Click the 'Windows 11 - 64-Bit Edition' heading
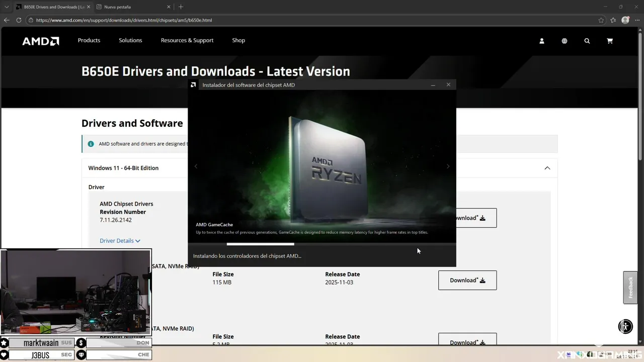Screen dimensions: 644x362 click(x=123, y=168)
